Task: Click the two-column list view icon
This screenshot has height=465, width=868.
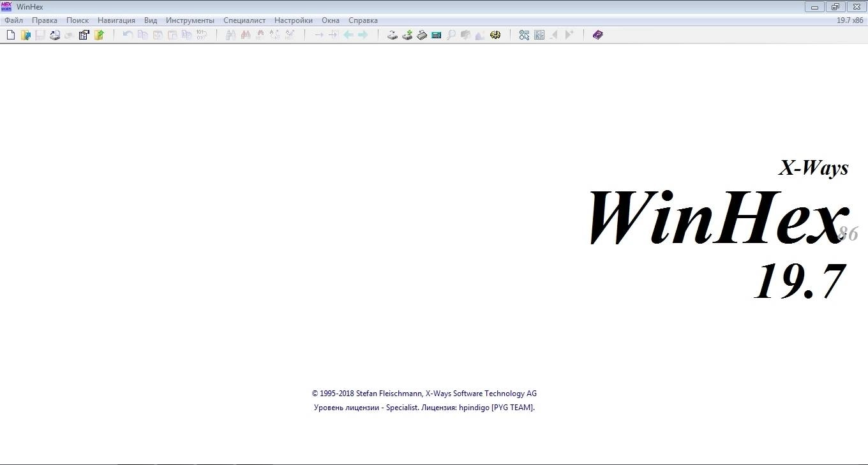Action: 539,35
